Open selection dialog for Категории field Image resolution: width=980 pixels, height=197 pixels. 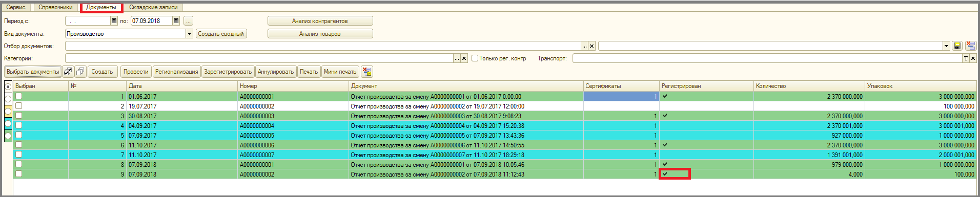pyautogui.click(x=457, y=58)
